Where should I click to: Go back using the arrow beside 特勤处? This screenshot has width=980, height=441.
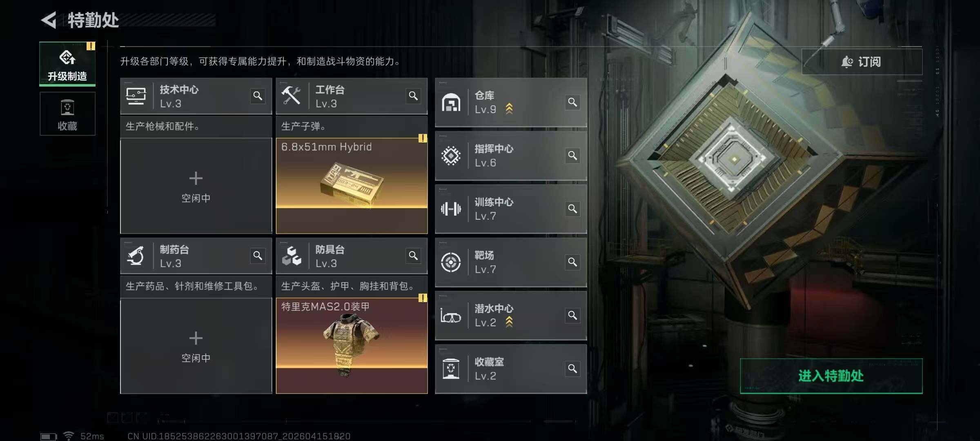(x=49, y=20)
